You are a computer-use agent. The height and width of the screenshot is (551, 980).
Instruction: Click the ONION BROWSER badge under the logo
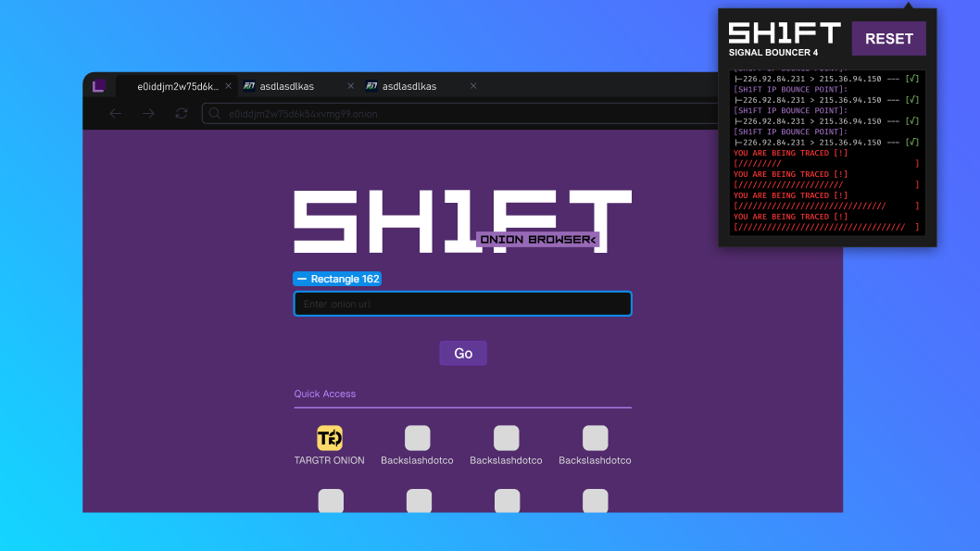538,238
